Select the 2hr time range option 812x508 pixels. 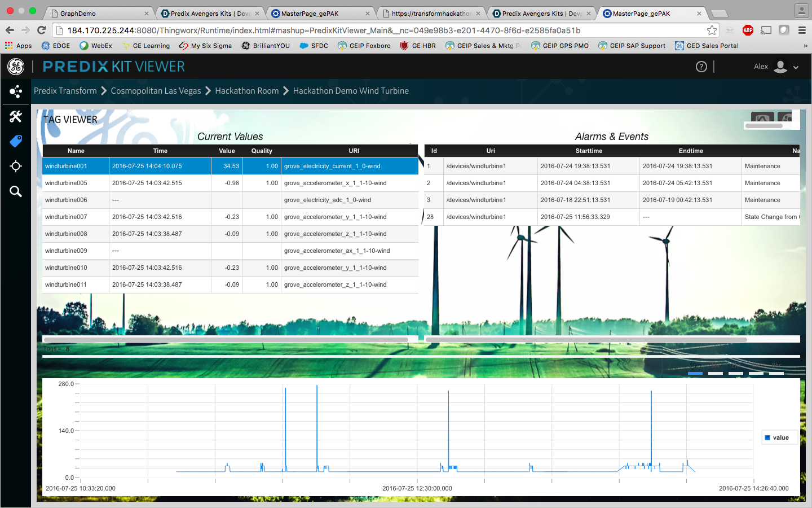tap(736, 369)
